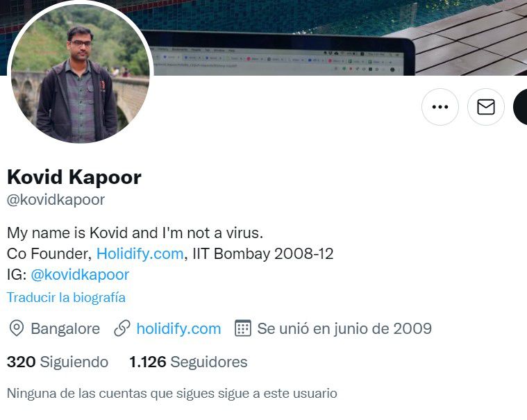Image resolution: width=527 pixels, height=420 pixels.
Task: Click the envelope message icon button
Action: coord(485,107)
